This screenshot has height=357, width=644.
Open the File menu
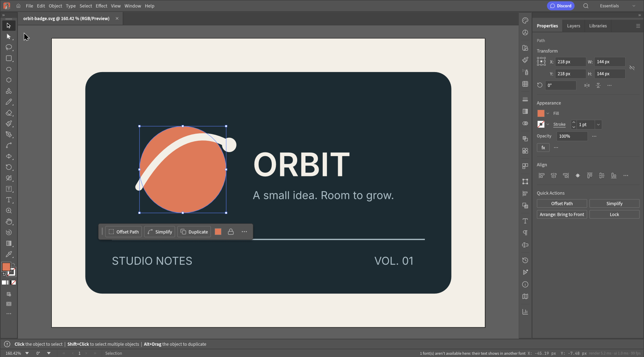(29, 6)
